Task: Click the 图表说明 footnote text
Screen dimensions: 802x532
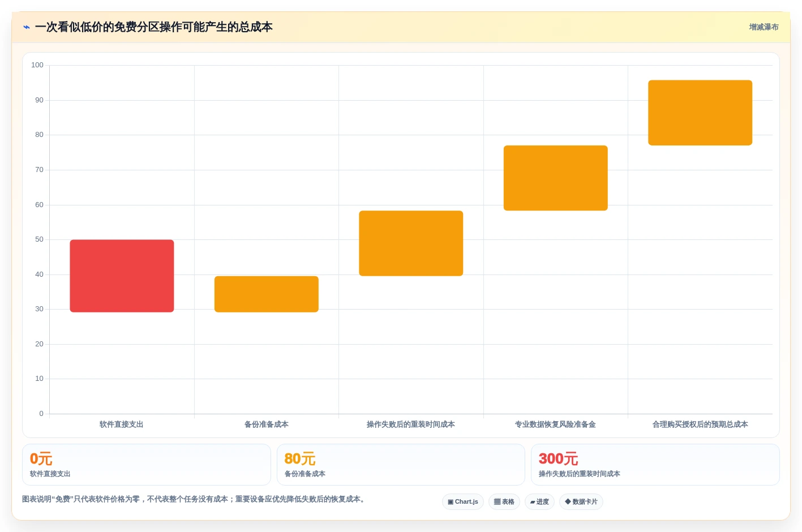Action: click(195, 499)
